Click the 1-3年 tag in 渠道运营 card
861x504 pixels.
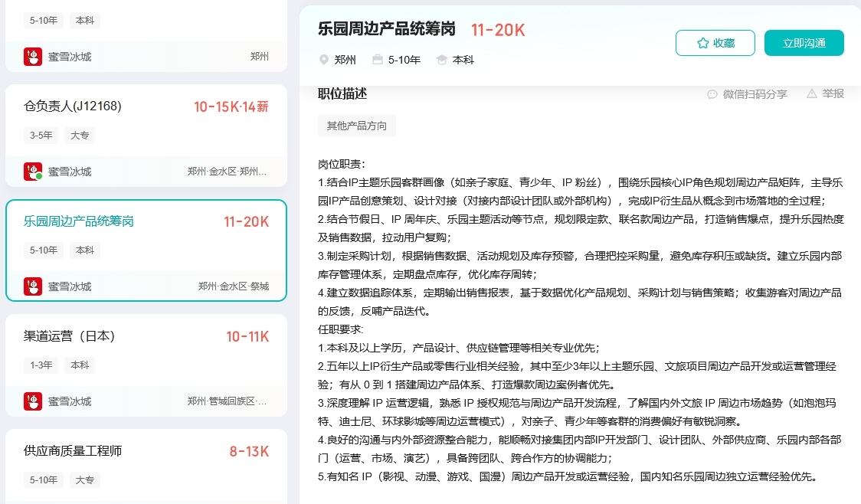[41, 365]
